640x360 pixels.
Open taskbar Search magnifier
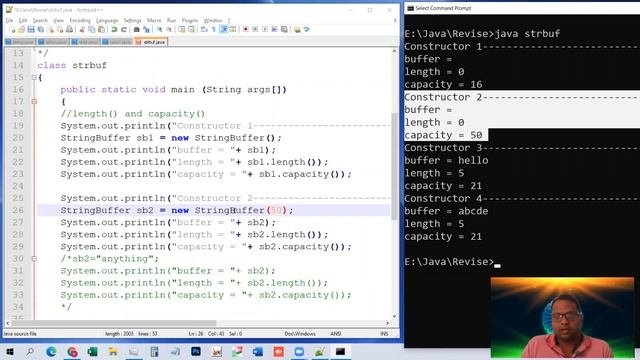click(30, 351)
